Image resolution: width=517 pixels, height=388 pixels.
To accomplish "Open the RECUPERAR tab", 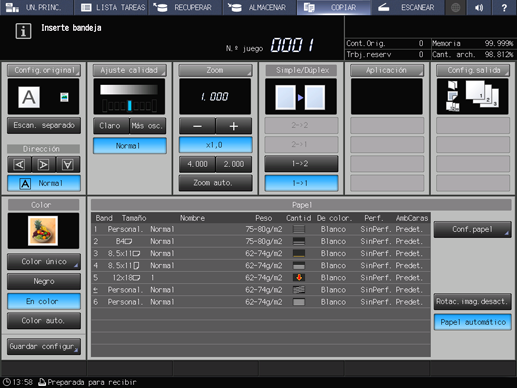I will click(x=186, y=7).
